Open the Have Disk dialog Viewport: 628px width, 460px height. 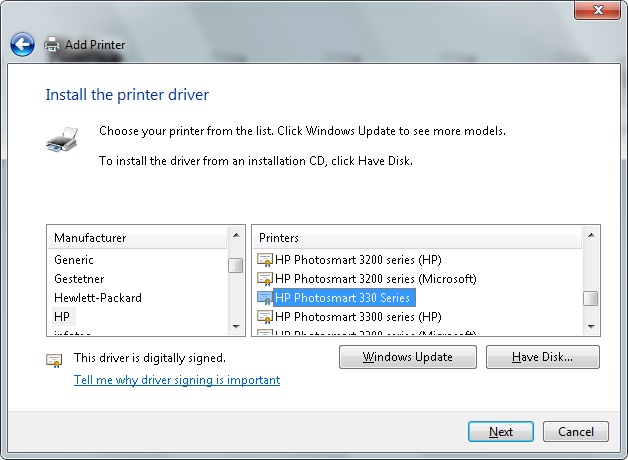pyautogui.click(x=543, y=357)
